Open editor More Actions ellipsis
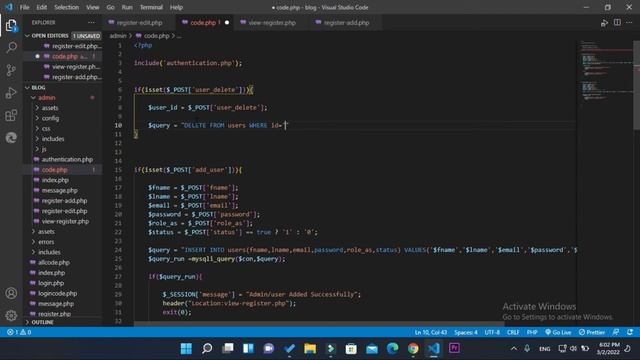 point(629,23)
